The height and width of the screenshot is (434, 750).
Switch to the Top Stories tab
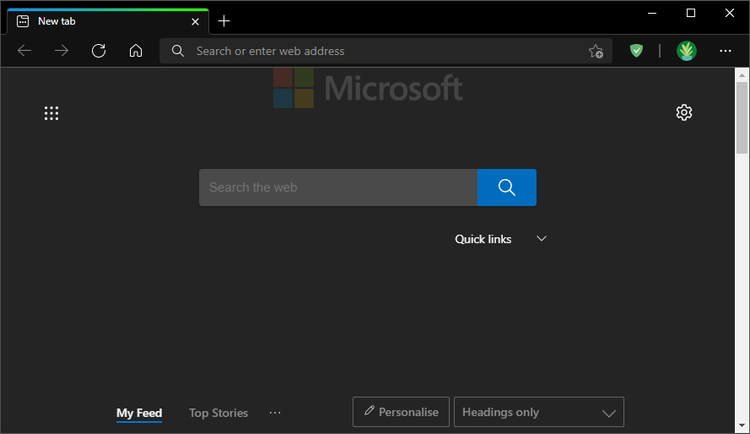click(x=219, y=412)
